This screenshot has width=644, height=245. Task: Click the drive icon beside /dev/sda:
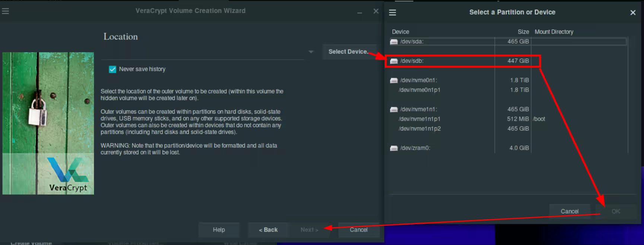[x=394, y=42]
